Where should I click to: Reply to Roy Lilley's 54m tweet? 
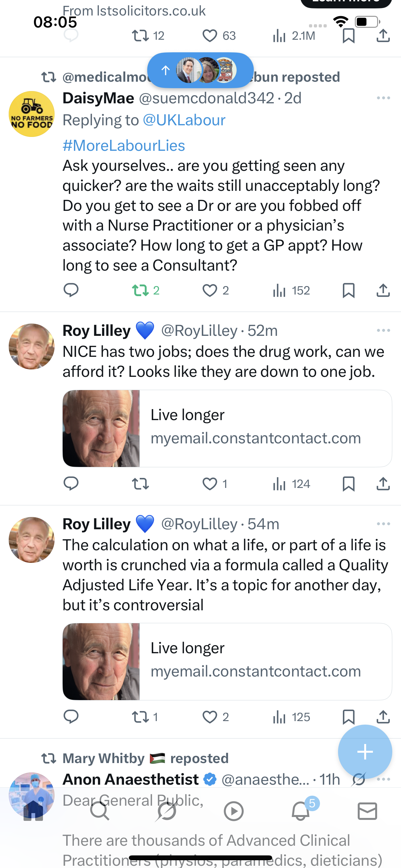click(x=71, y=717)
